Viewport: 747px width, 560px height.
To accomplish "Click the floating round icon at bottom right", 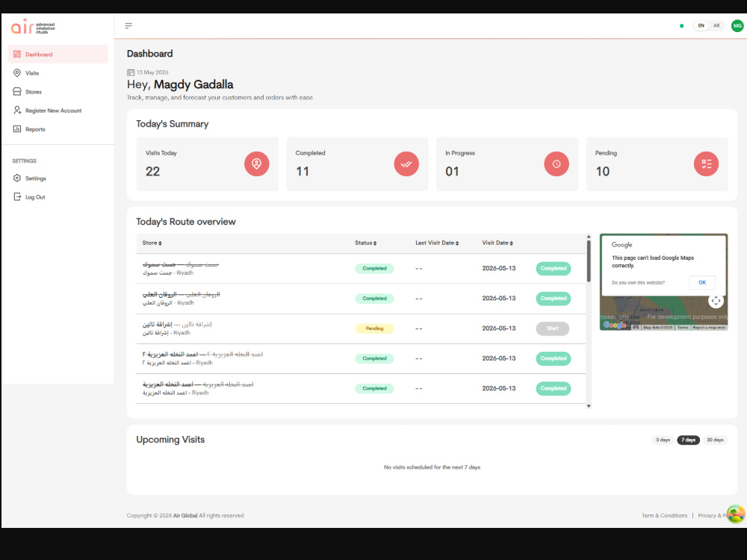I will click(736, 514).
